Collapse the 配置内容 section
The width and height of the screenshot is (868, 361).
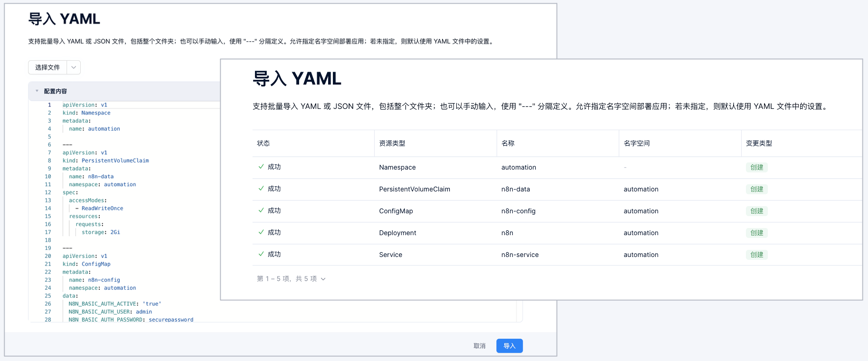pos(37,91)
